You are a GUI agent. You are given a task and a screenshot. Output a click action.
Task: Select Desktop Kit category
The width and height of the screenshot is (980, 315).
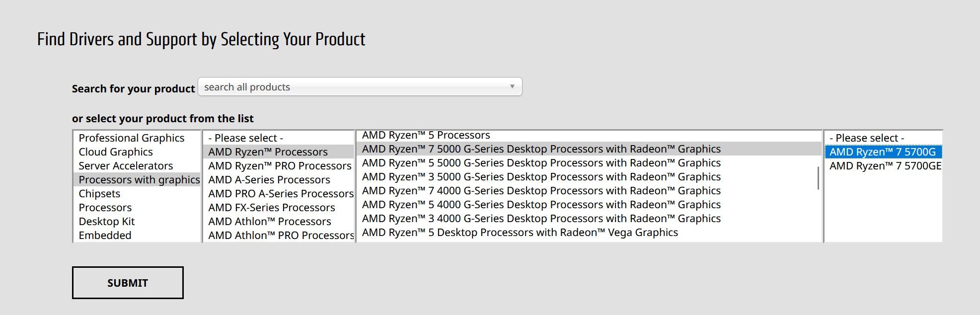[107, 222]
